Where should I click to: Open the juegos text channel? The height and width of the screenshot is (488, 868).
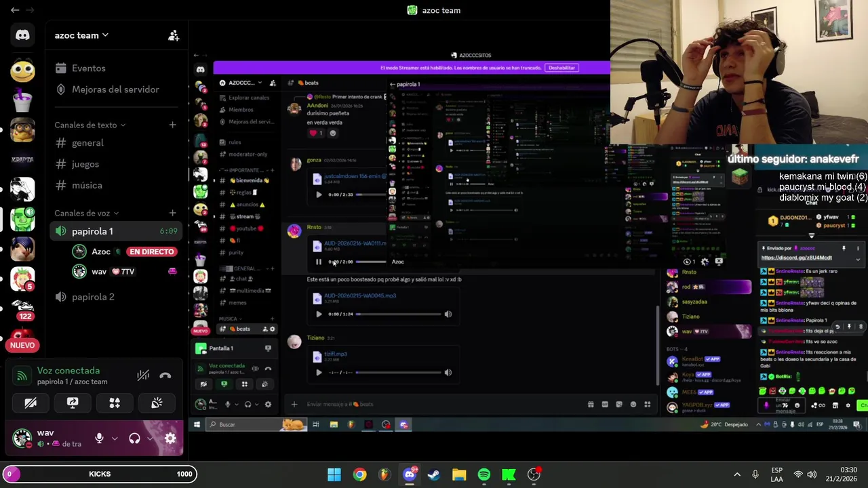pos(117,164)
